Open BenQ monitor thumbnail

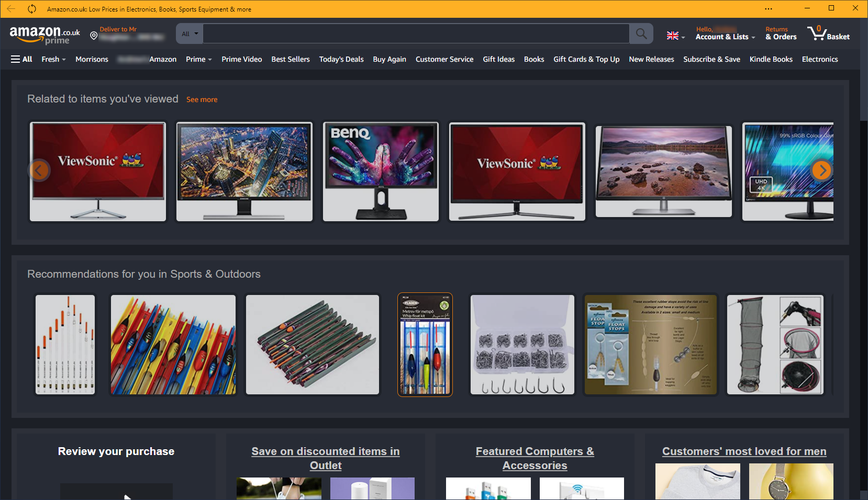coord(381,172)
